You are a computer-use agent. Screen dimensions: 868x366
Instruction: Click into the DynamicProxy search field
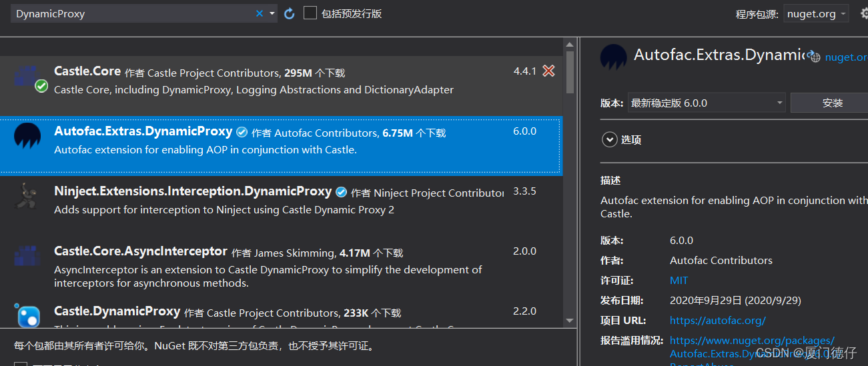click(x=133, y=13)
